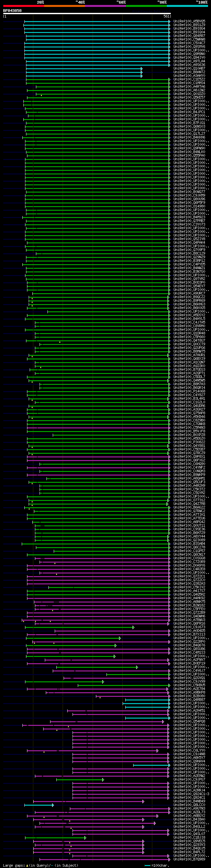Select the UniRef100_C1BJI8 label
Screen dimensions: 211x868
click(190, 837)
